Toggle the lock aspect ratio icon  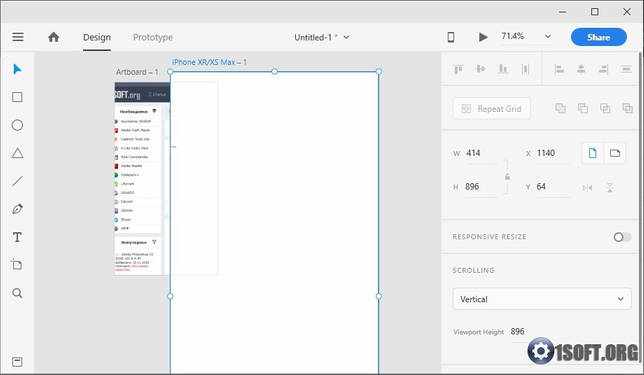click(508, 177)
